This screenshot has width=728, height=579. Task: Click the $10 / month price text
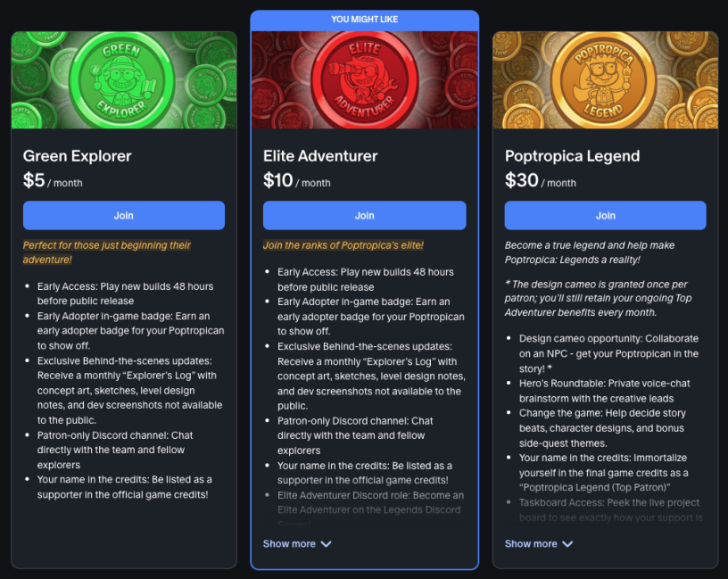[x=296, y=181]
